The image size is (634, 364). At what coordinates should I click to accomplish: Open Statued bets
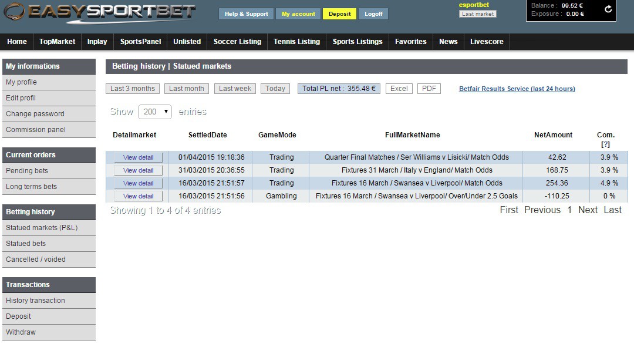pos(49,244)
